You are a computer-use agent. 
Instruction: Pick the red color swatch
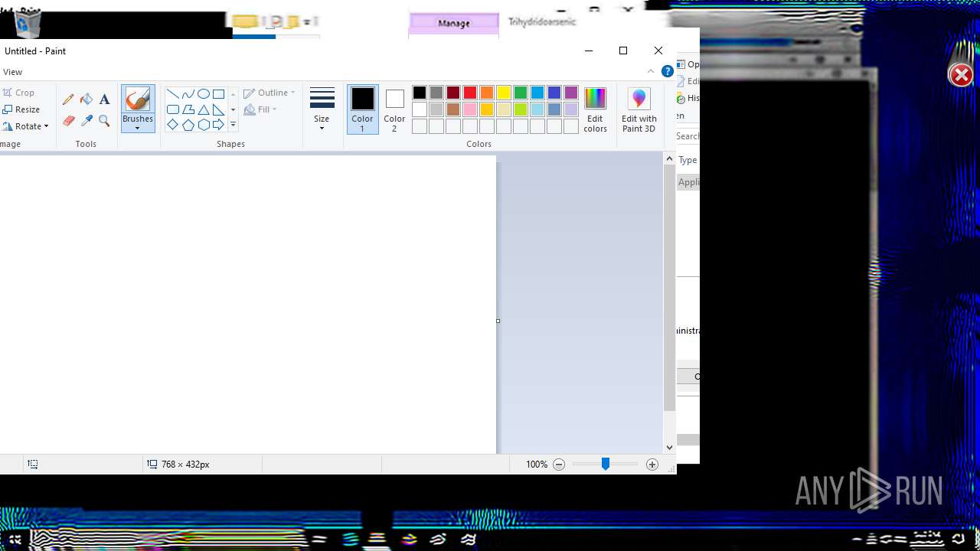point(470,93)
